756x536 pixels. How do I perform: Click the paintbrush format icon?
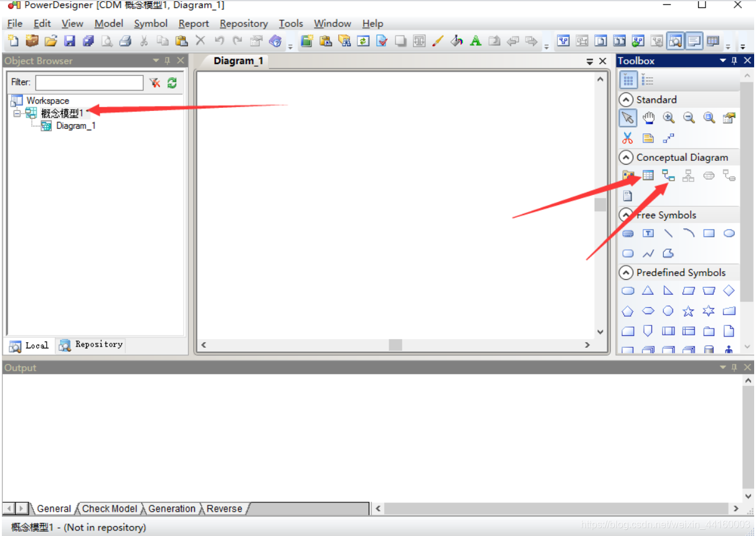[438, 41]
